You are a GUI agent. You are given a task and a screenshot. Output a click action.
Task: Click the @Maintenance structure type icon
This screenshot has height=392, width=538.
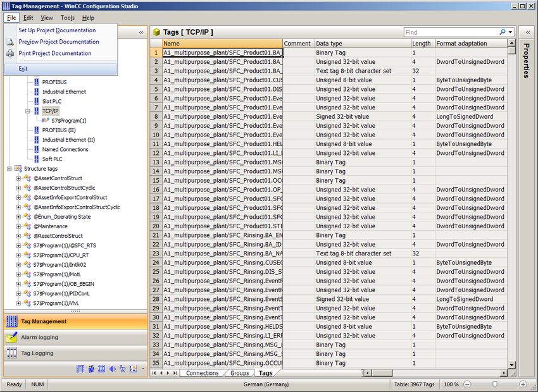(x=27, y=226)
